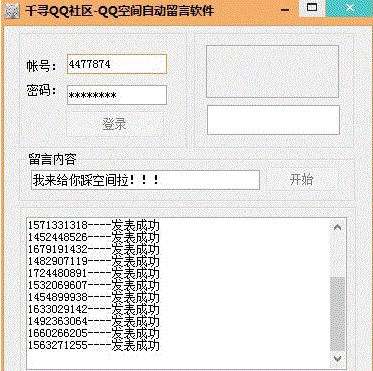Viewport: 373px width, 371px height.
Task: Select log row 1452448526----发表成功
Action: tap(94, 238)
